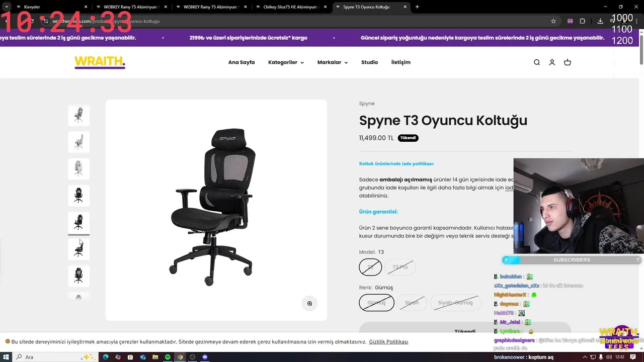Open Outlook from the taskbar
This screenshot has width=644, height=362.
tap(143, 357)
